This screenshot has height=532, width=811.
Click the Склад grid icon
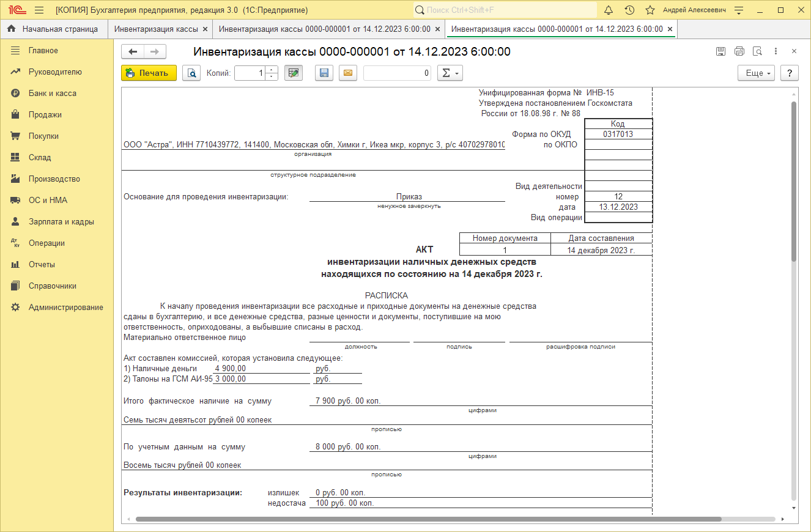click(16, 158)
